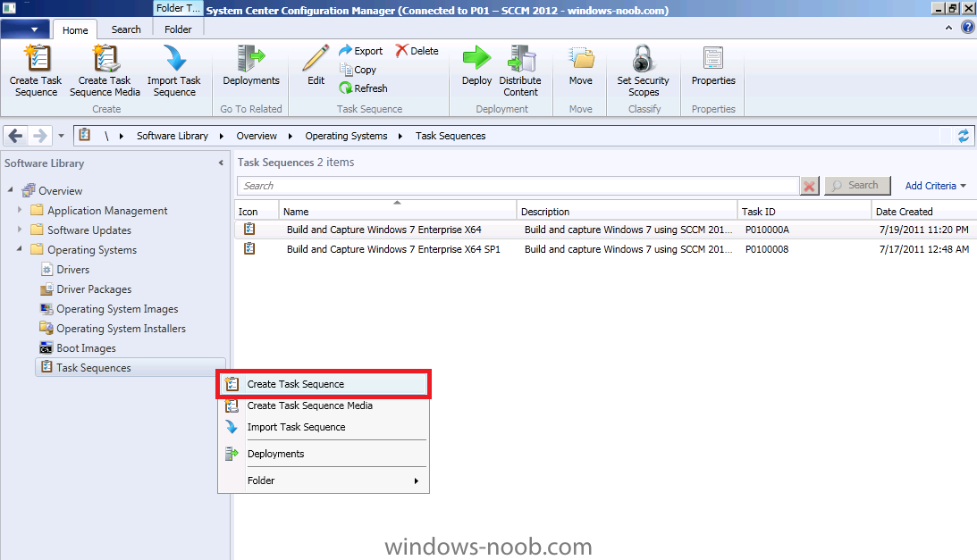The image size is (977, 560).
Task: Switch to the Folder ribbon tab
Action: click(x=178, y=29)
